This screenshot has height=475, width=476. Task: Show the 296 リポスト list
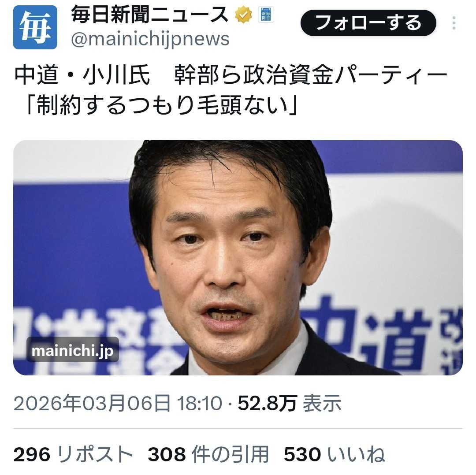click(x=73, y=454)
